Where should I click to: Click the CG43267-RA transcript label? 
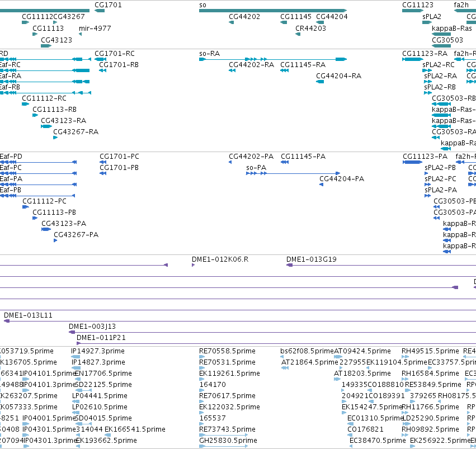[76, 133]
